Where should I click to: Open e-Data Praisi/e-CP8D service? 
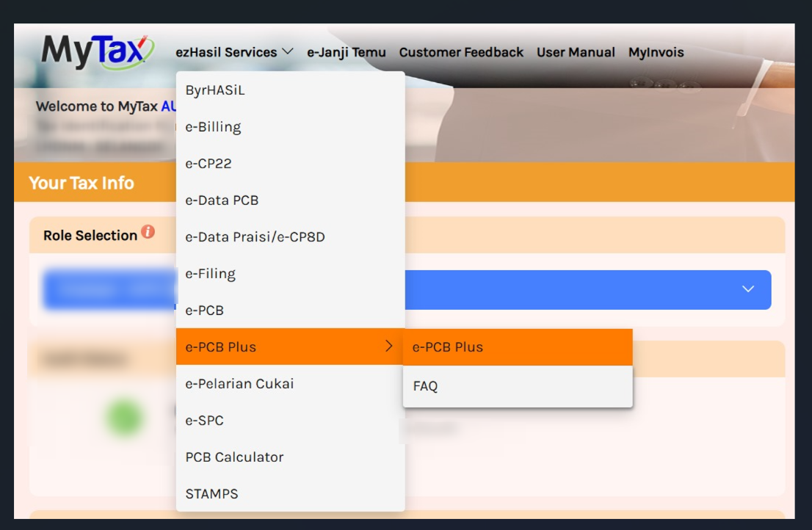pos(291,237)
